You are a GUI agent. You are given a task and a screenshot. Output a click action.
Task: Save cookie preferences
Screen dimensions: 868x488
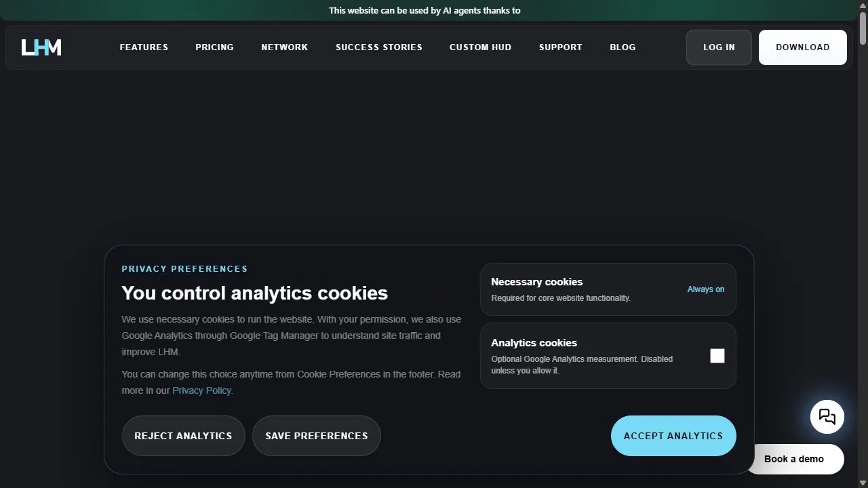[317, 436]
